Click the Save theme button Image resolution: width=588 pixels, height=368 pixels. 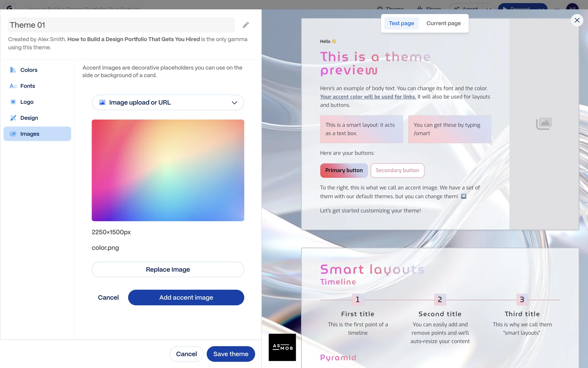[x=231, y=354]
